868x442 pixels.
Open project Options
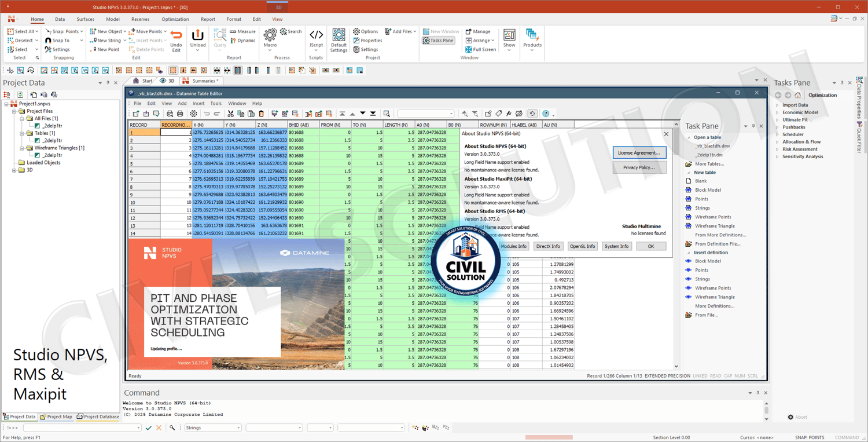click(x=366, y=31)
